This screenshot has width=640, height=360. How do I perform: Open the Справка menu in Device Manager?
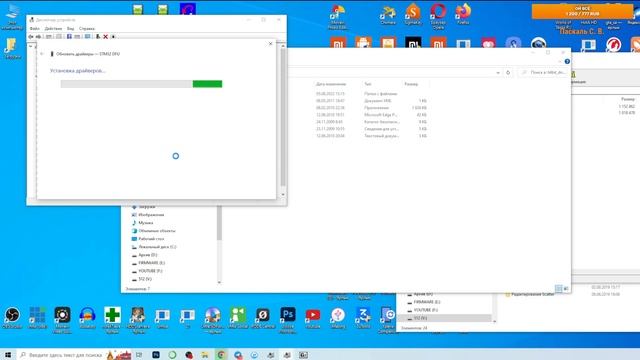click(87, 29)
